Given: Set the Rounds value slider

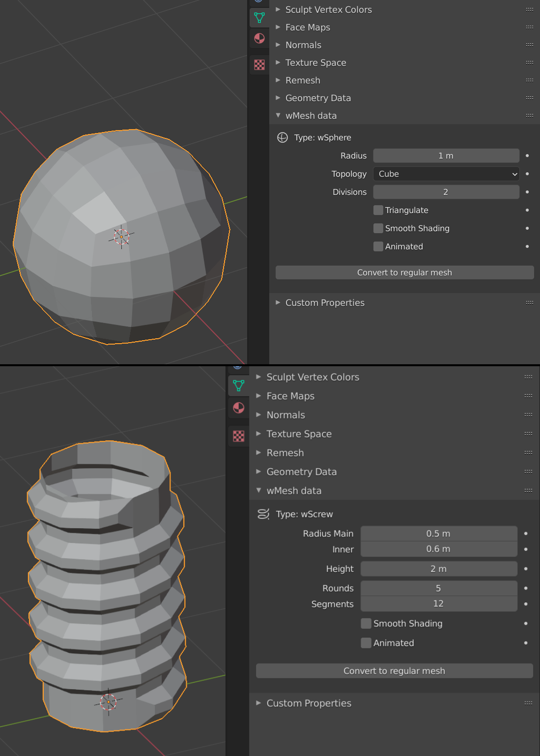Looking at the screenshot, I should point(438,588).
